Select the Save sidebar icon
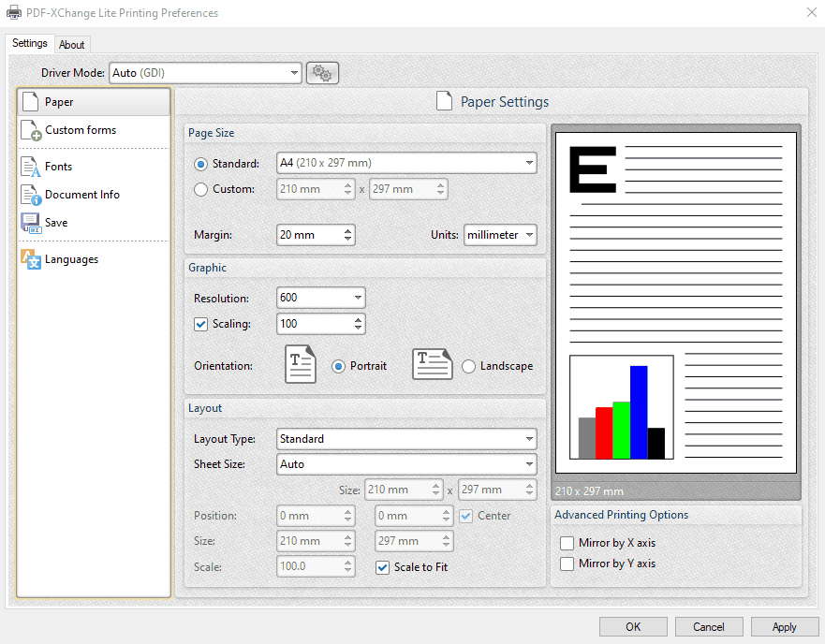Image resolution: width=825 pixels, height=644 pixels. click(x=29, y=223)
